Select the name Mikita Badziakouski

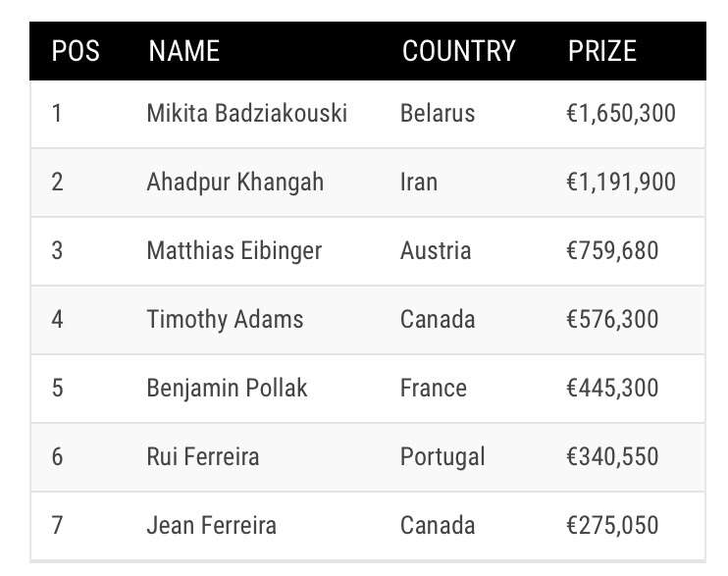(246, 114)
